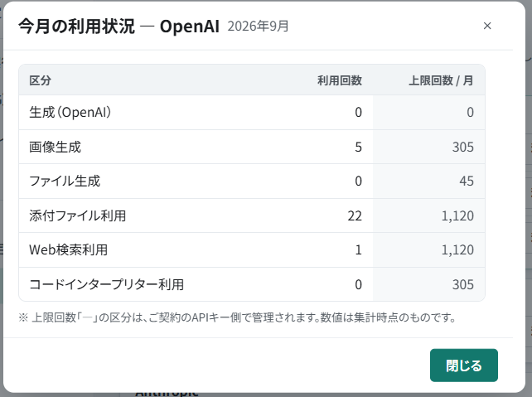
Task: Click the usage count 0 for コードインタープリター利用
Action: tap(358, 284)
